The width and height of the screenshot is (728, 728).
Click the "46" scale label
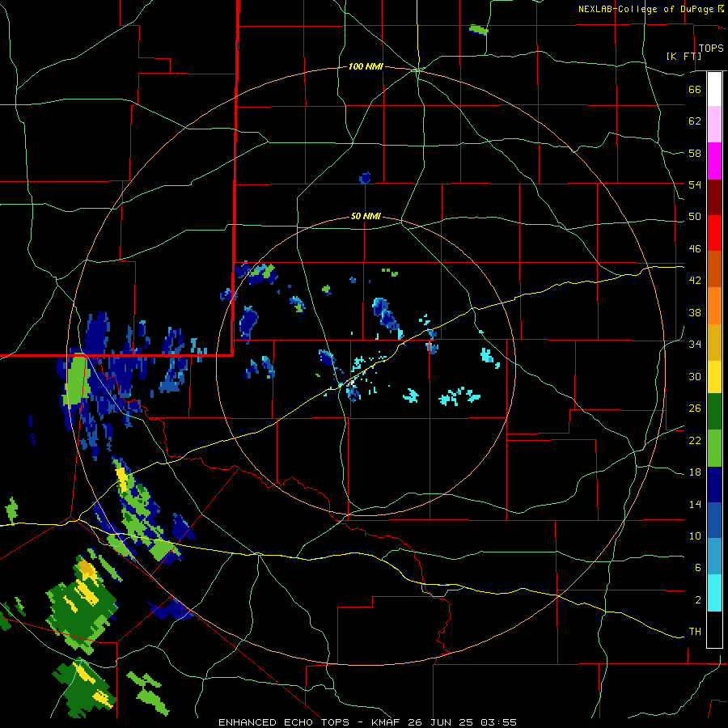pyautogui.click(x=695, y=249)
